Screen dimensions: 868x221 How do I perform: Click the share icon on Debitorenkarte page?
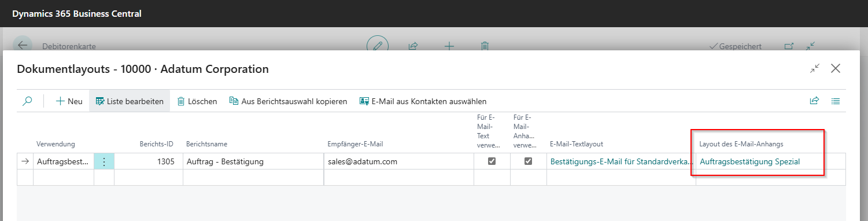click(413, 46)
